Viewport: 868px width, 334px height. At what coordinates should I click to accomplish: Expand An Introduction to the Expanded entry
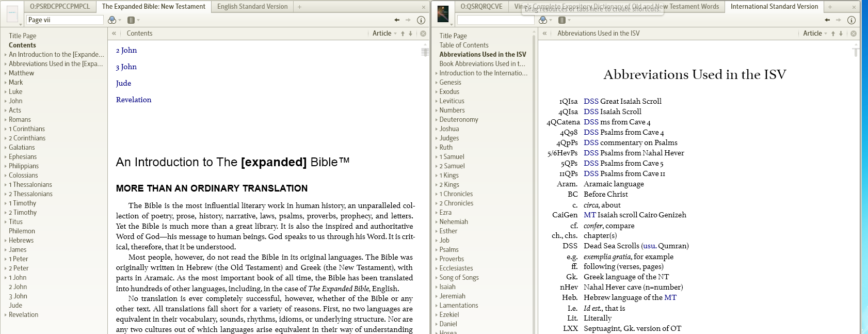(x=6, y=55)
